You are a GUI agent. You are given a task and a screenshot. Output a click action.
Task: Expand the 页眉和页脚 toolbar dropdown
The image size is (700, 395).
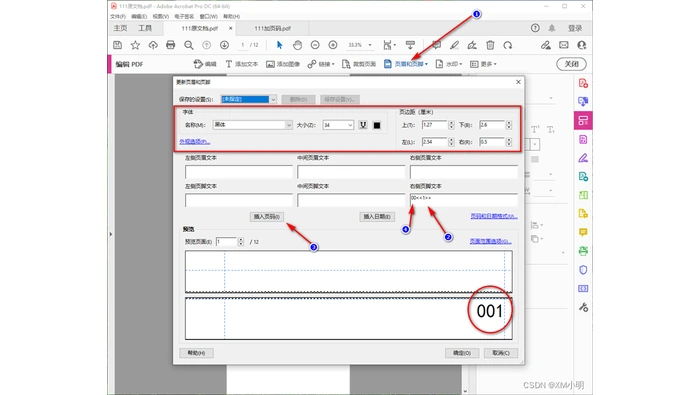click(426, 64)
